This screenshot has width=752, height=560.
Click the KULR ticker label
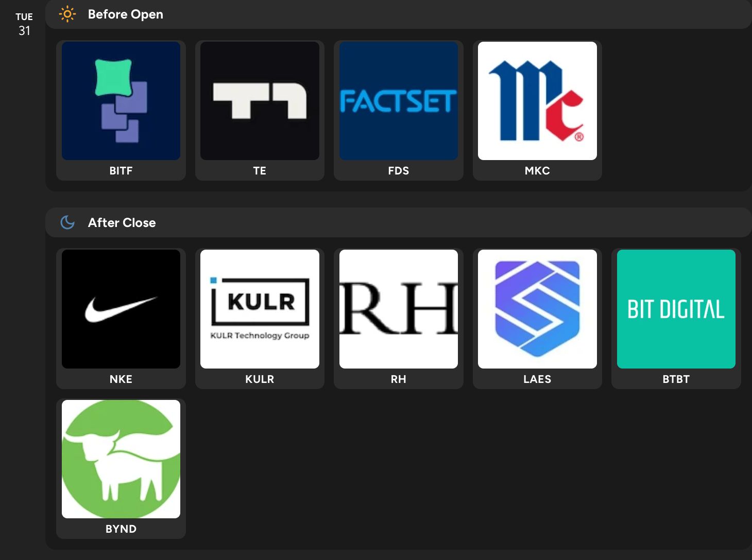point(260,379)
